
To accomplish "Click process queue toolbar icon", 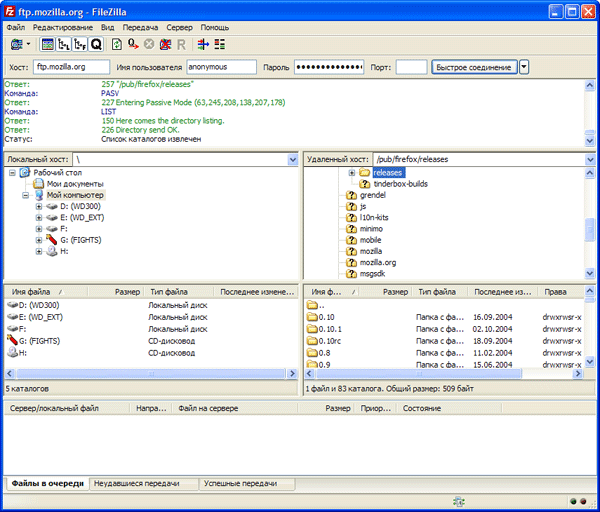I will tap(133, 44).
